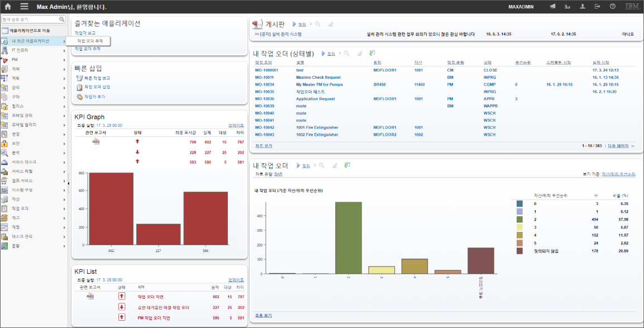Viewport: 644px width, 328px height.
Task: Open work order WO-10034 link
Action: pyautogui.click(x=265, y=84)
